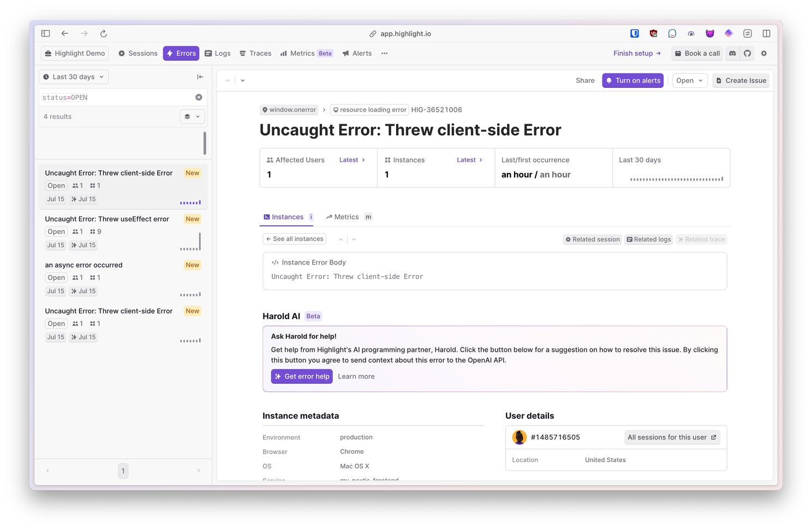Screen dimensions: 812x529
Task: Open the Traces tab
Action: tap(255, 53)
